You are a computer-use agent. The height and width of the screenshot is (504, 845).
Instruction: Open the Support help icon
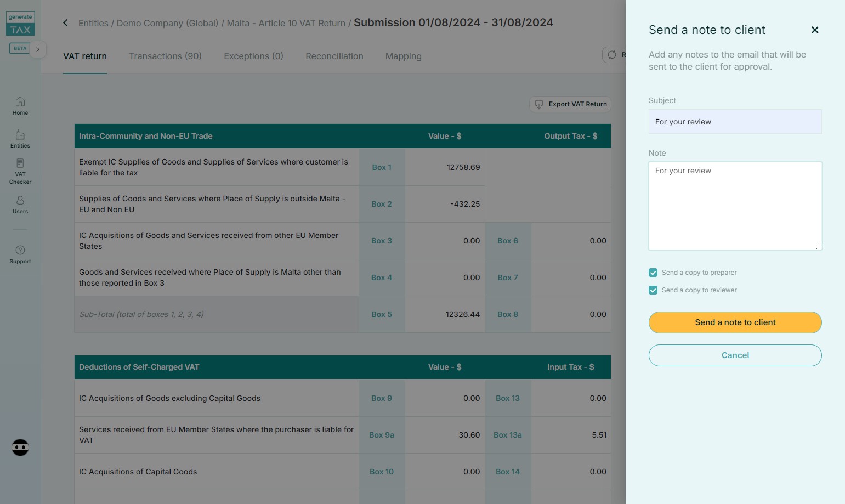point(20,254)
